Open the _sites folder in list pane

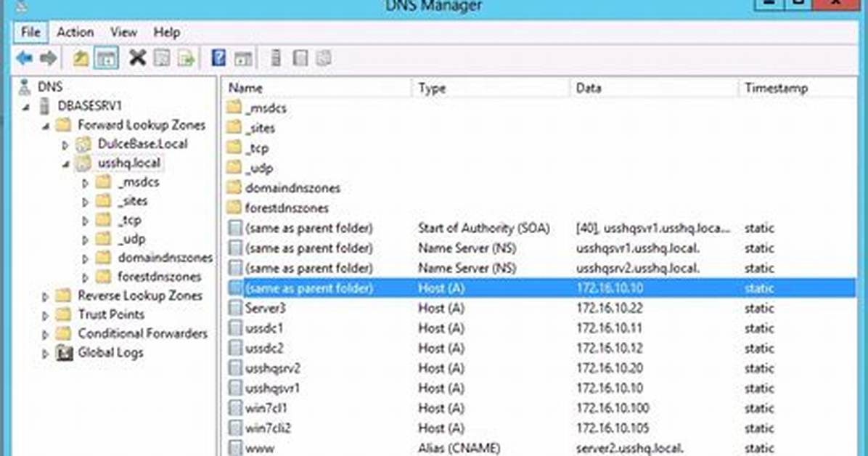(x=260, y=128)
